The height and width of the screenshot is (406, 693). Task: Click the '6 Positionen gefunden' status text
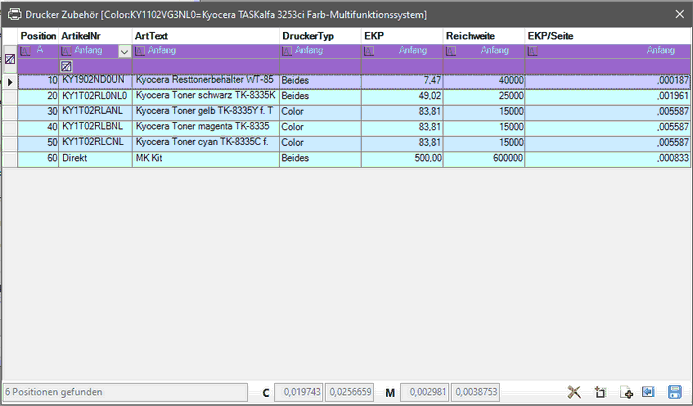point(53,392)
